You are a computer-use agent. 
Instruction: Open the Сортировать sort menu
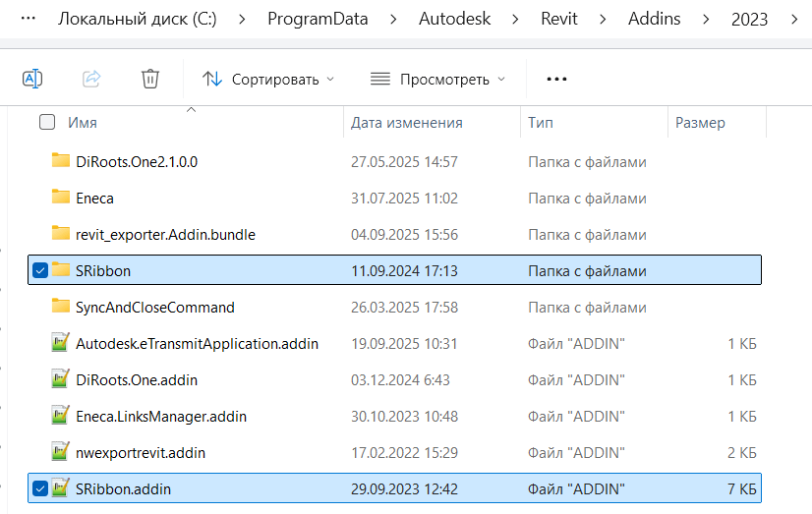point(268,80)
